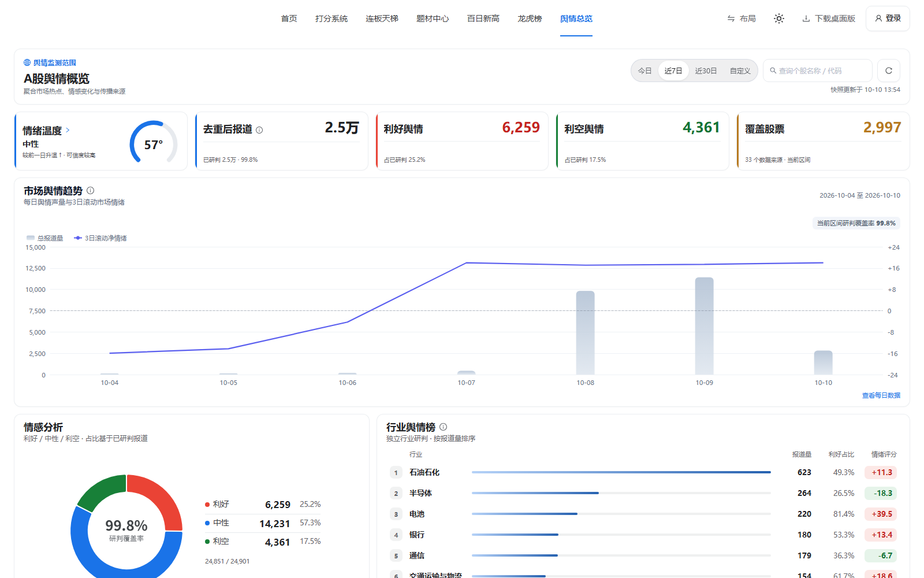Focus the 查询个股名称/代码 search field
This screenshot has height=578, width=924.
tap(818, 71)
